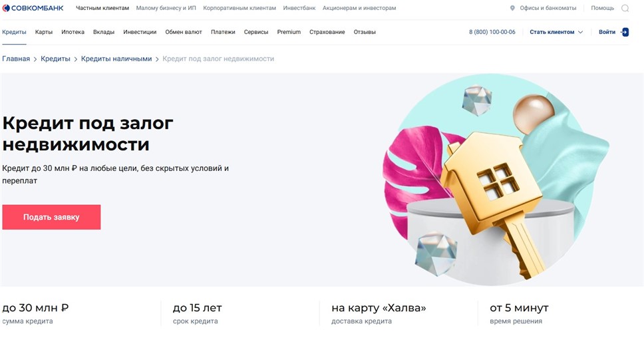Submit application with Подать заявку button
Image resolution: width=644 pixels, height=338 pixels.
coord(51,217)
